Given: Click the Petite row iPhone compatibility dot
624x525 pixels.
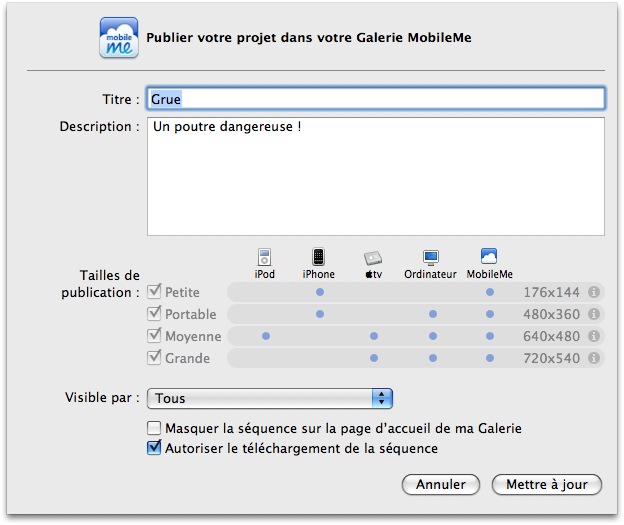Looking at the screenshot, I should [320, 292].
